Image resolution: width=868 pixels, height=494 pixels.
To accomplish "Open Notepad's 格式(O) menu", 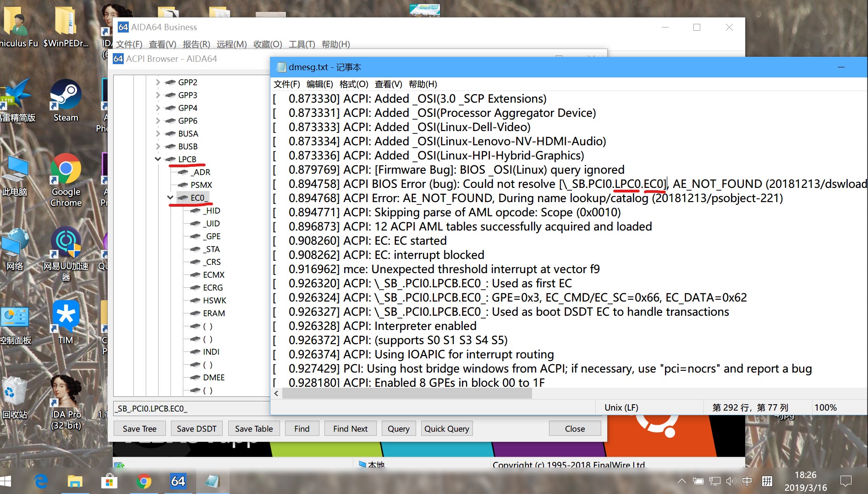I will pos(353,84).
